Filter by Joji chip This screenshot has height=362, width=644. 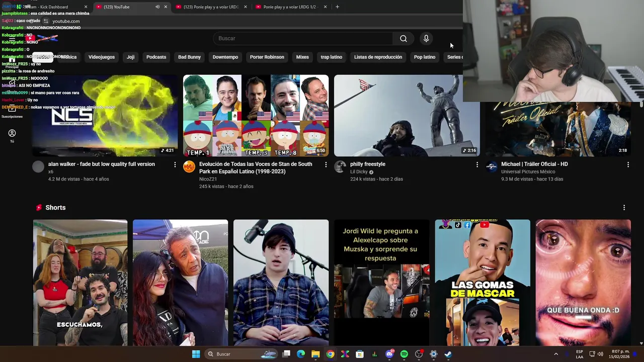130,57
